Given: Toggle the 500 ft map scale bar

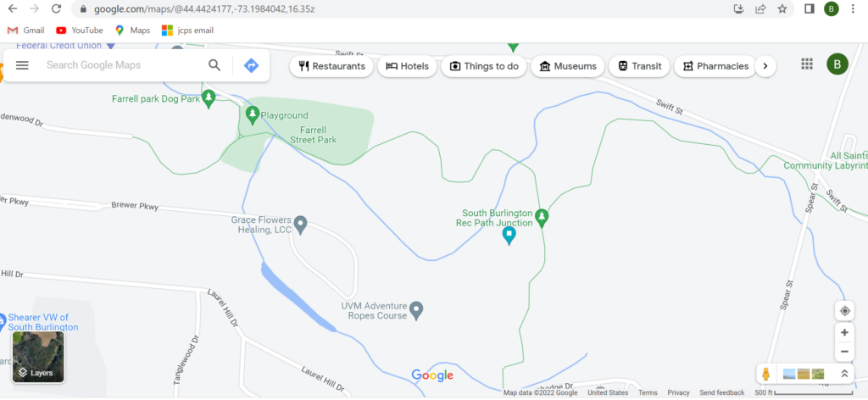Looking at the screenshot, I should (x=804, y=393).
